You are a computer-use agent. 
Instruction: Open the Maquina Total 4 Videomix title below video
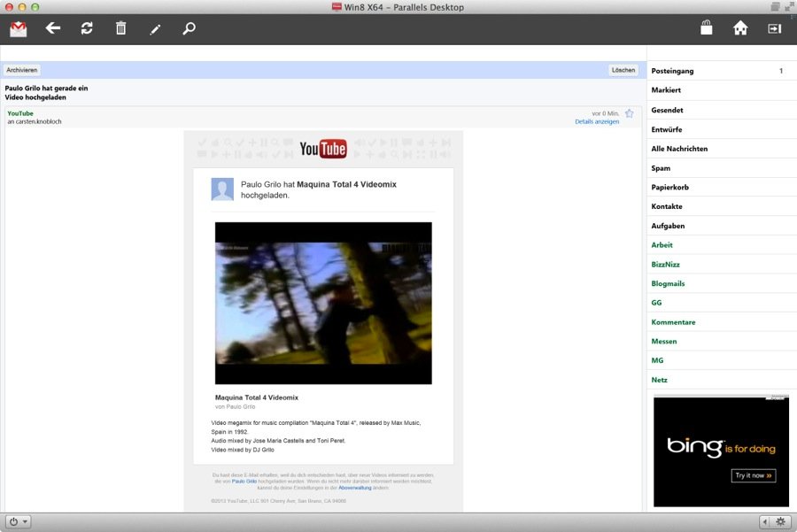click(x=256, y=397)
